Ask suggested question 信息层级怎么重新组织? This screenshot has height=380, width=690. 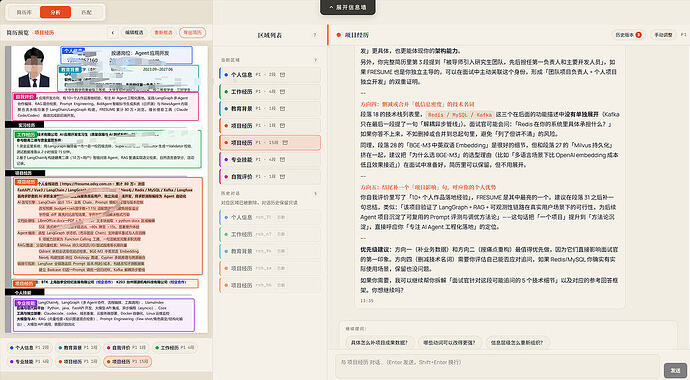[517, 343]
